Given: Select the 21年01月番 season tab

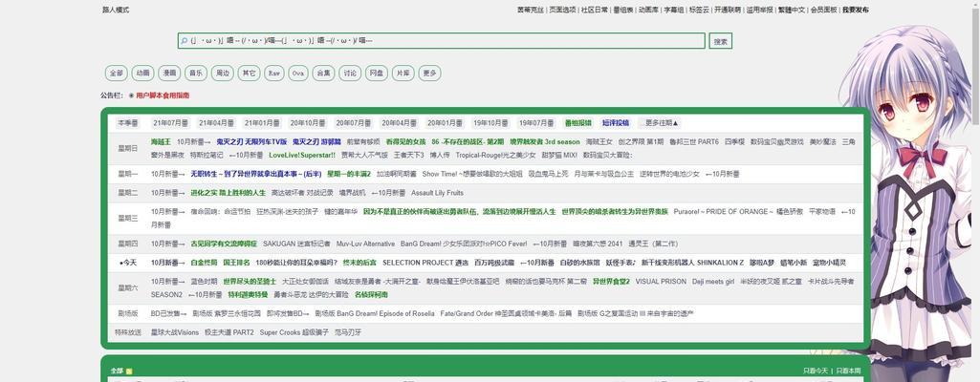Looking at the screenshot, I should pyautogui.click(x=262, y=123).
